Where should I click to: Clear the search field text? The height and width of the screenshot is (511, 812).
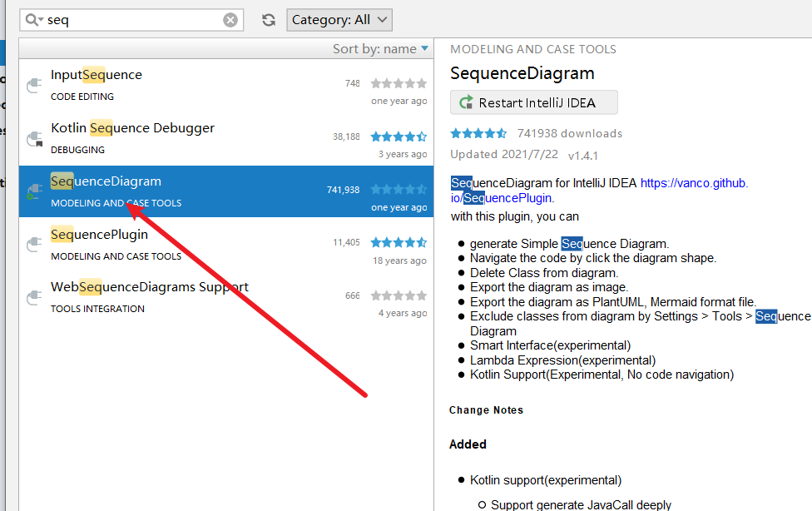pos(230,20)
